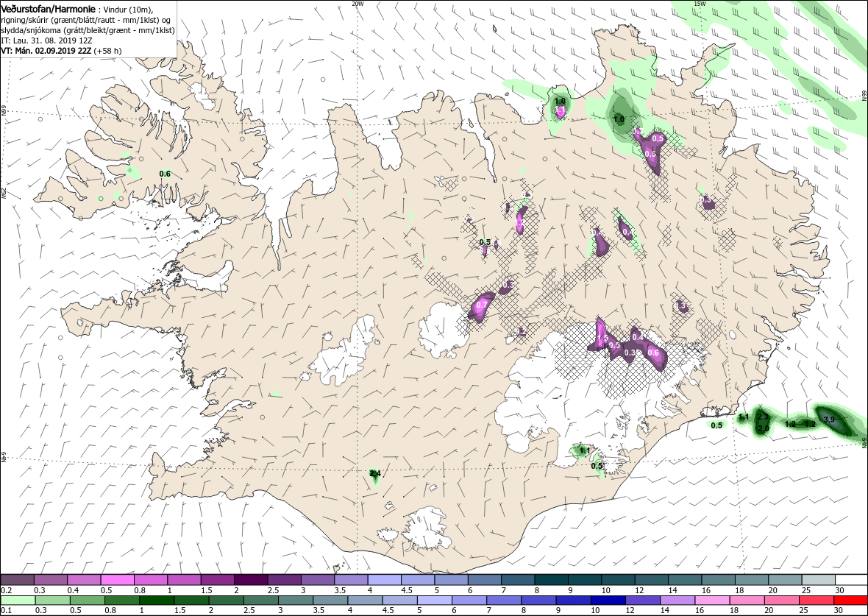
Task: Select the dark green 2 rain legend swatch
Action: click(x=226, y=601)
